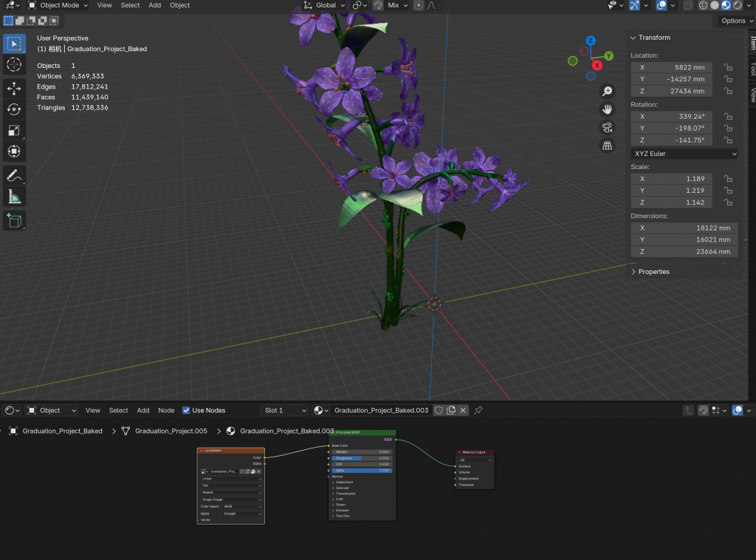Image resolution: width=756 pixels, height=560 pixels.
Task: Open Global transform orientation dropdown
Action: 324,5
